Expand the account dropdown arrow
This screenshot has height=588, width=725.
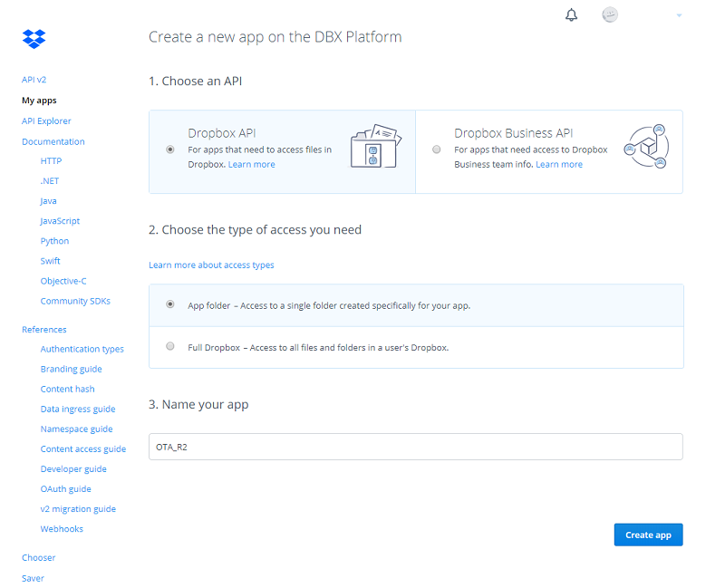coord(679,15)
